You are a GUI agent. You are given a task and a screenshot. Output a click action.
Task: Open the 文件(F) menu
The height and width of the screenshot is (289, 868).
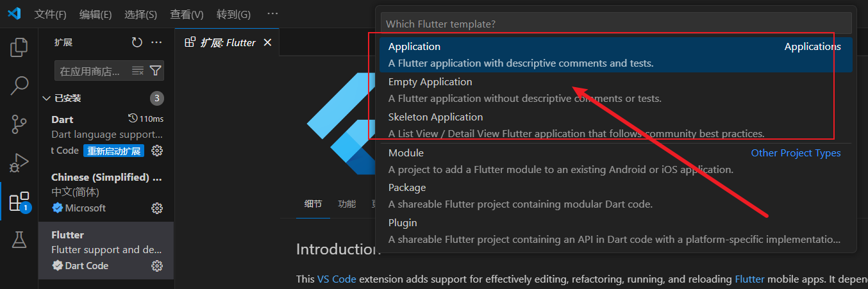point(50,14)
